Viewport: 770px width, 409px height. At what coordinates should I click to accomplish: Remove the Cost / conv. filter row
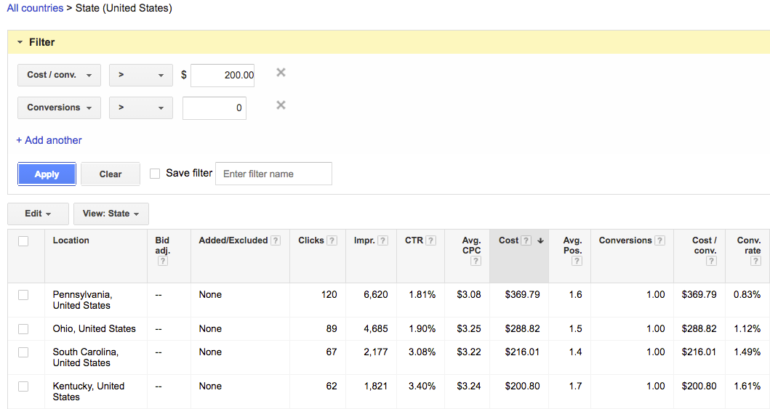(x=281, y=73)
